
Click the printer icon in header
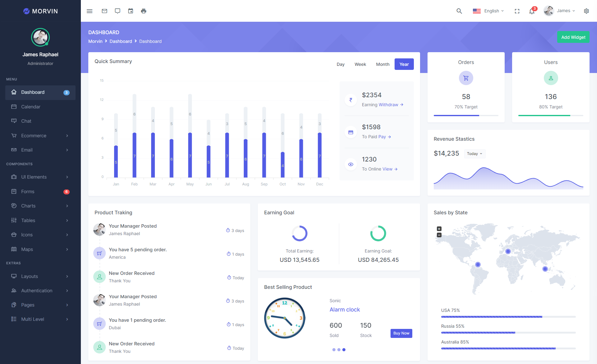(x=144, y=11)
